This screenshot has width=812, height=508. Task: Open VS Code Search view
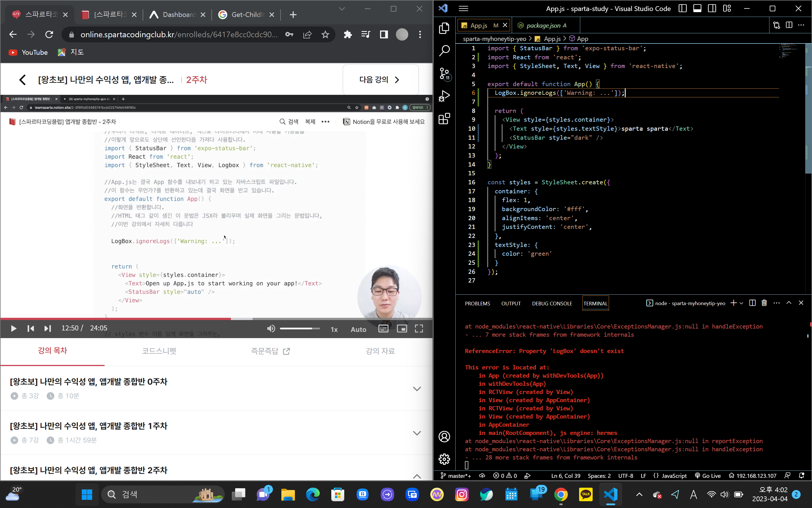[444, 51]
